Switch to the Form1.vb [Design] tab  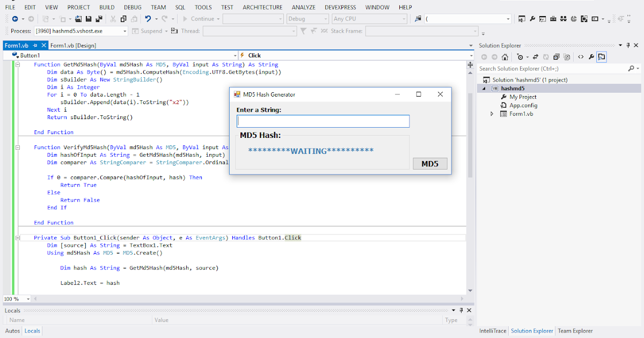(73, 46)
